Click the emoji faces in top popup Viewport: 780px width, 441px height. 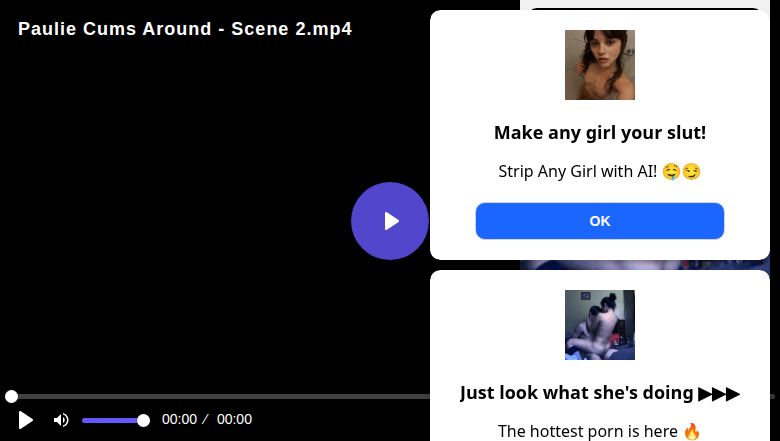tap(681, 171)
